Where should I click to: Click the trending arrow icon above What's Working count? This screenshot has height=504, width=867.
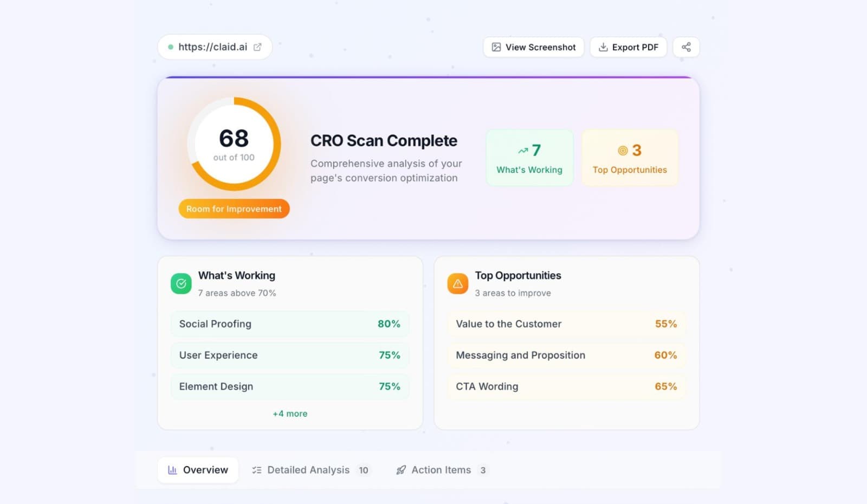(x=523, y=150)
